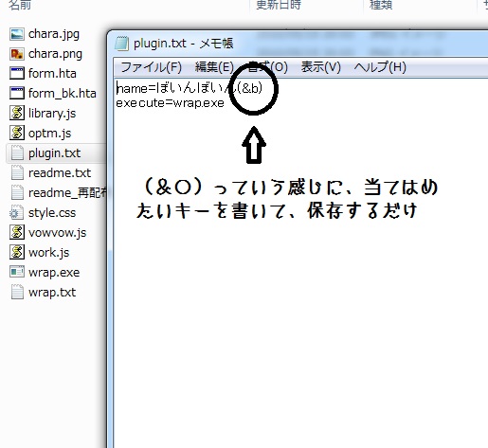Click the readme.txt document icon
The width and height of the screenshot is (488, 448).
(17, 173)
